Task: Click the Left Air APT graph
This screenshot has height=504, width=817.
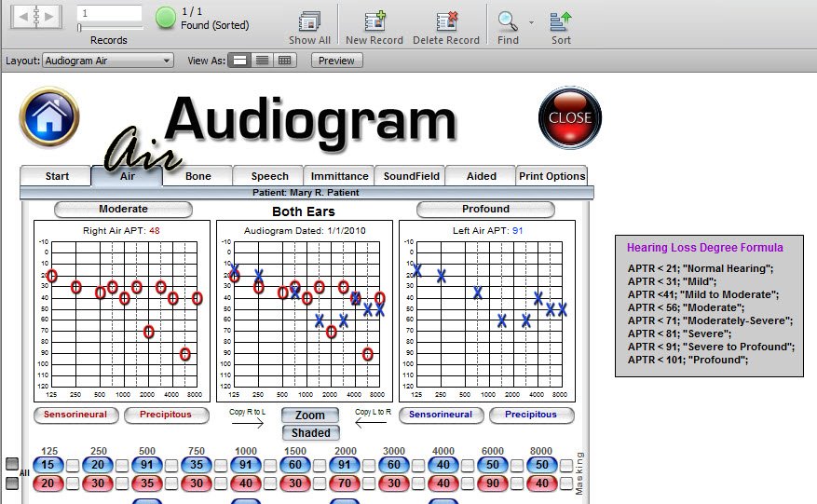Action: coord(487,311)
